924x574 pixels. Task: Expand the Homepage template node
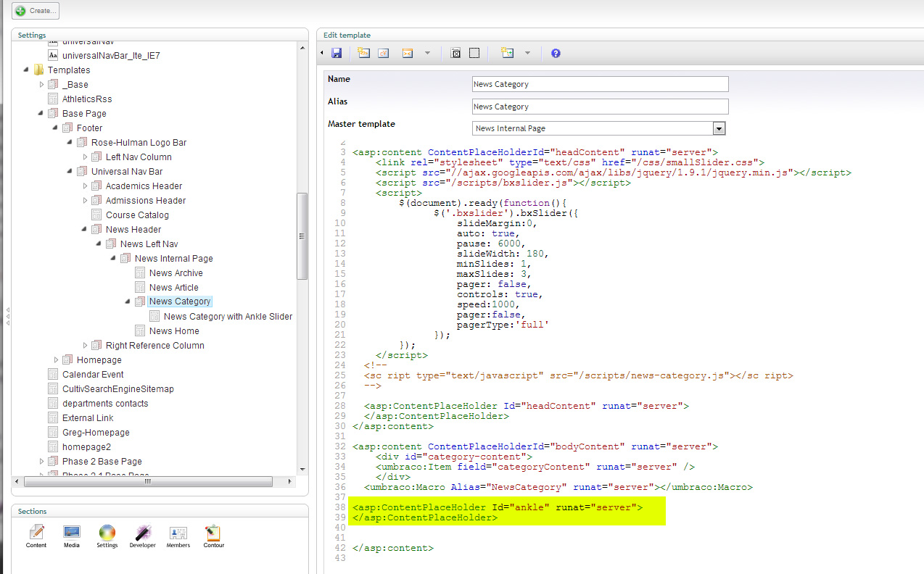(x=56, y=360)
